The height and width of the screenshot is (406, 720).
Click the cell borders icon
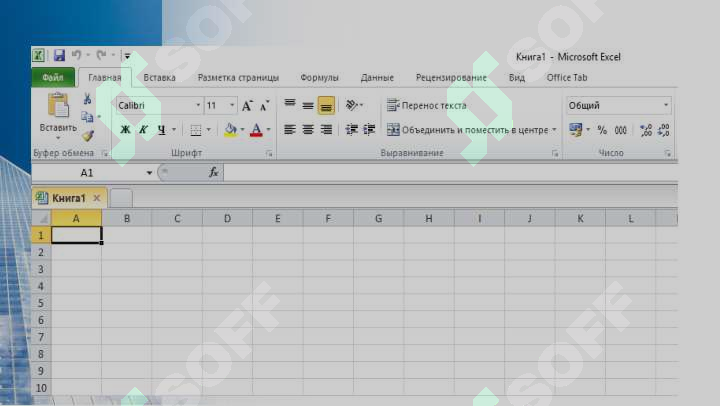196,130
